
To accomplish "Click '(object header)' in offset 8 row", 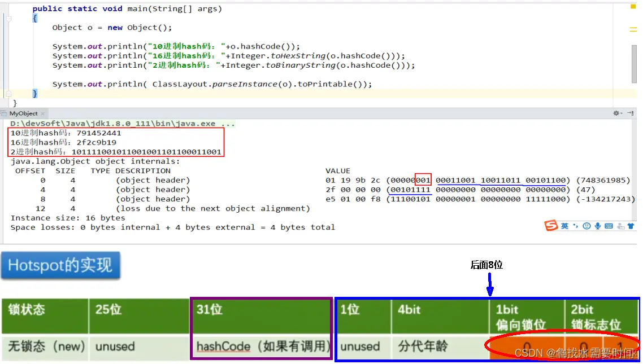I will 153,199.
